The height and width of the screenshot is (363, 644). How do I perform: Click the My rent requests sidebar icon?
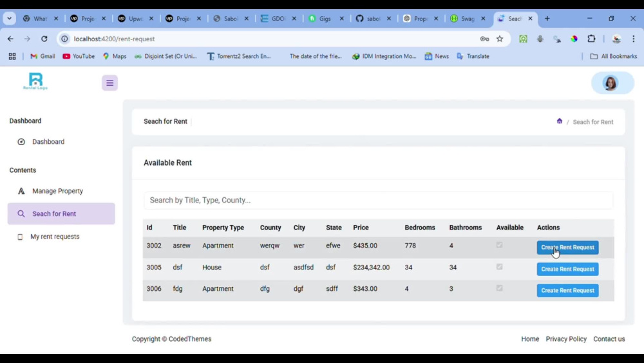[x=20, y=237]
